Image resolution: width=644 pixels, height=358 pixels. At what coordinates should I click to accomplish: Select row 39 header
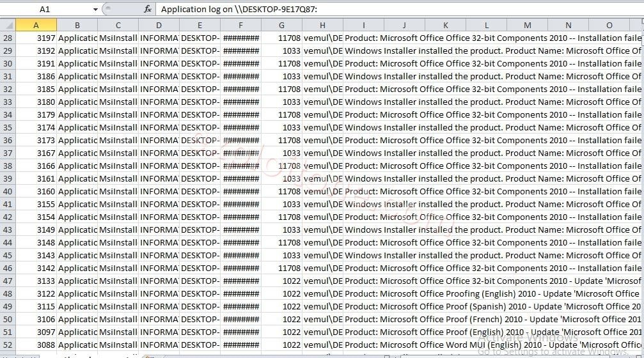coord(8,178)
